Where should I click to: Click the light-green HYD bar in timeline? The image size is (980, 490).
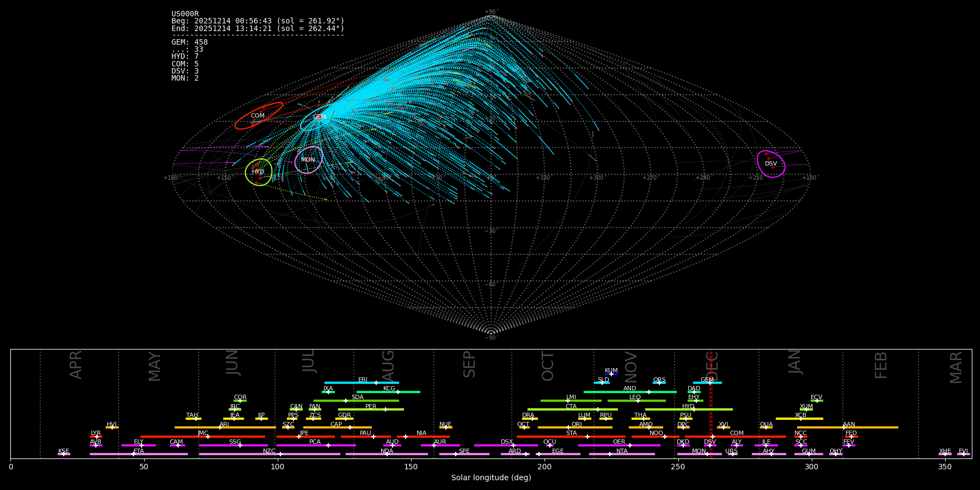[689, 409]
